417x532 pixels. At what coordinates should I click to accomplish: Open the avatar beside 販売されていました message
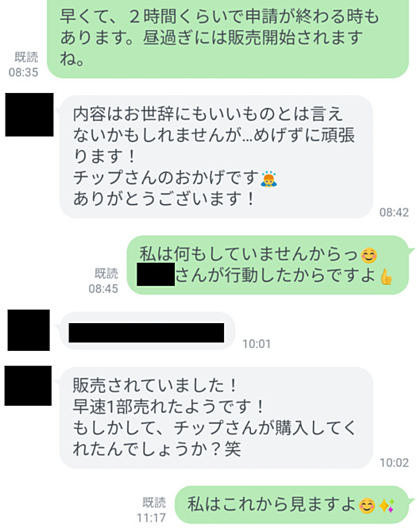pos(28,385)
